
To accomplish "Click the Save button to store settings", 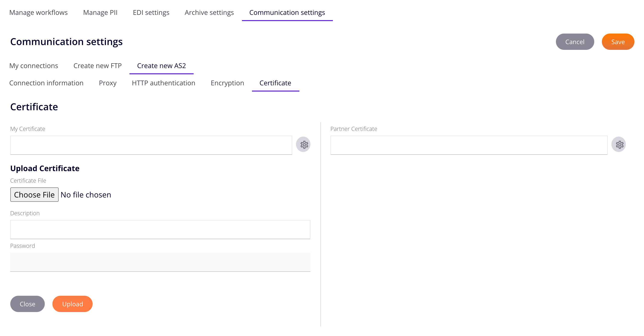I will [x=618, y=41].
